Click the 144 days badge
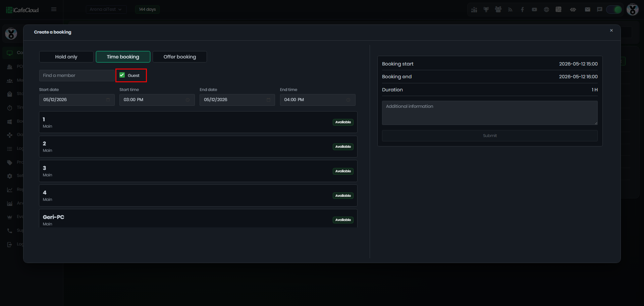The height and width of the screenshot is (306, 644). [147, 9]
